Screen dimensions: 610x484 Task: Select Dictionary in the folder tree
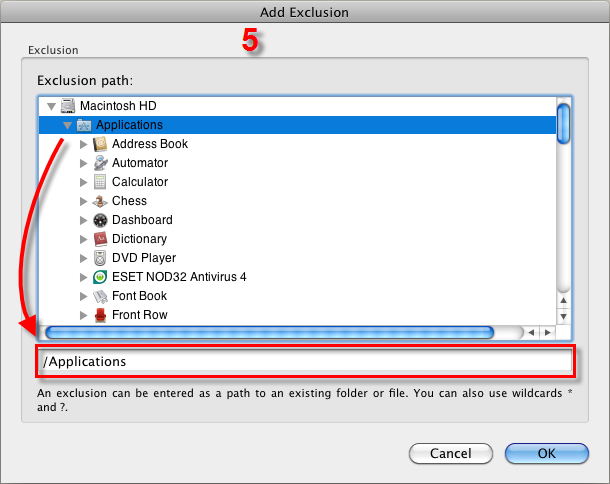139,239
